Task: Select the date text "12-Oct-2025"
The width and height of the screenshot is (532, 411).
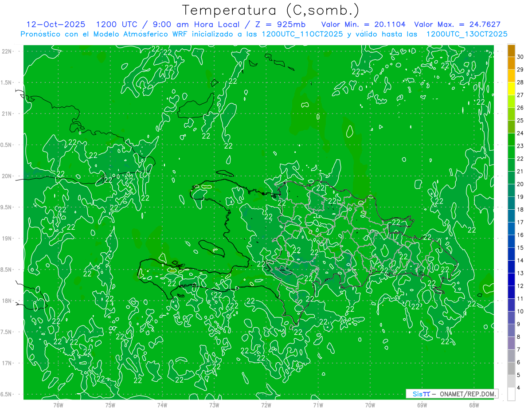Action: click(x=56, y=24)
